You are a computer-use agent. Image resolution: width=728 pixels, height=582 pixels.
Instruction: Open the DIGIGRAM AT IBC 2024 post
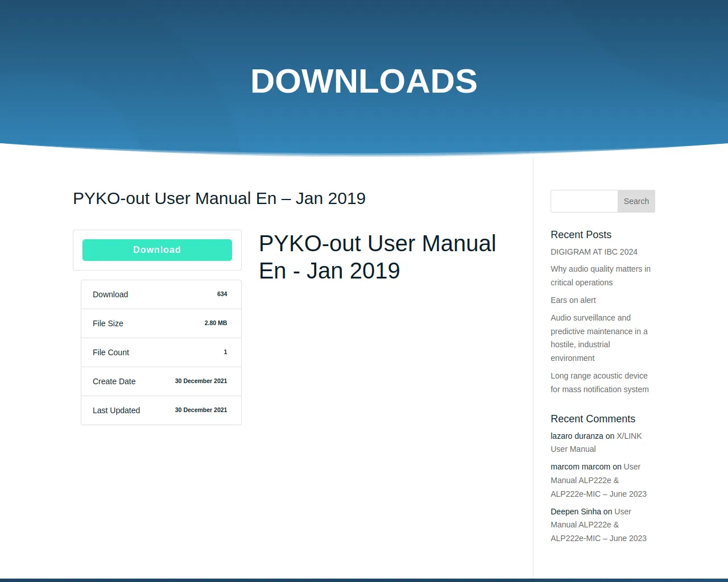click(594, 252)
